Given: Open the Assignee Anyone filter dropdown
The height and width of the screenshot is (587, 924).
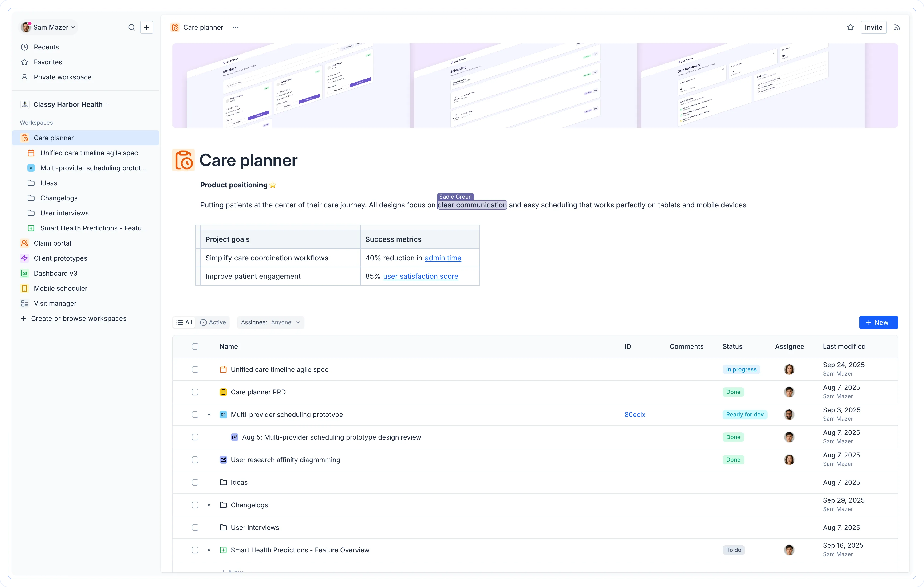Looking at the screenshot, I should pyautogui.click(x=271, y=322).
